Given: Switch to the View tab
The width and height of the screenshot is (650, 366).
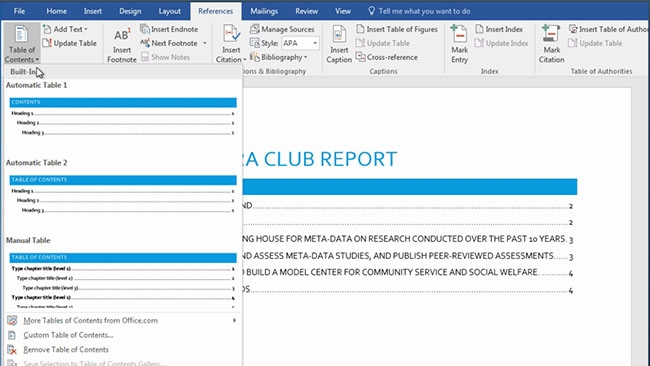Looking at the screenshot, I should tap(342, 11).
